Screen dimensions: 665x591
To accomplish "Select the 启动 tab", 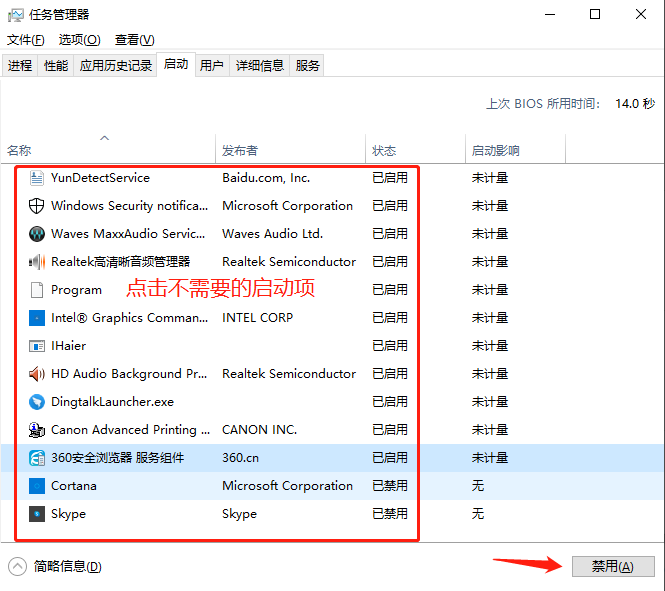I will (176, 64).
